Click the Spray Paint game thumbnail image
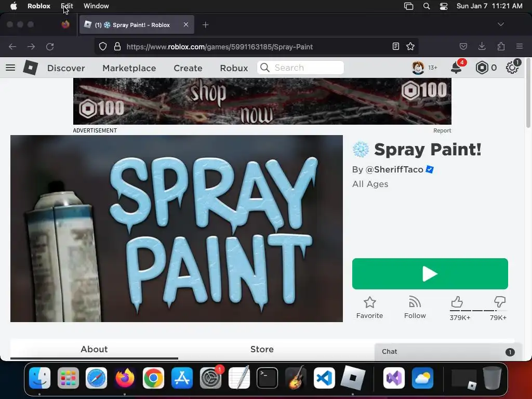532x399 pixels. point(177,229)
